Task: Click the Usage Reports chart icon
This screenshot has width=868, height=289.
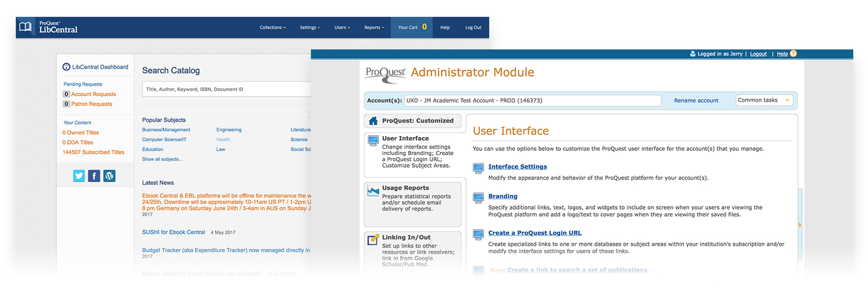Action: click(373, 191)
